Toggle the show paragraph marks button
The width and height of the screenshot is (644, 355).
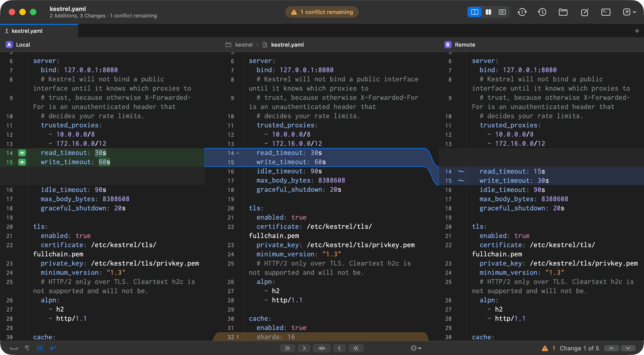27,348
